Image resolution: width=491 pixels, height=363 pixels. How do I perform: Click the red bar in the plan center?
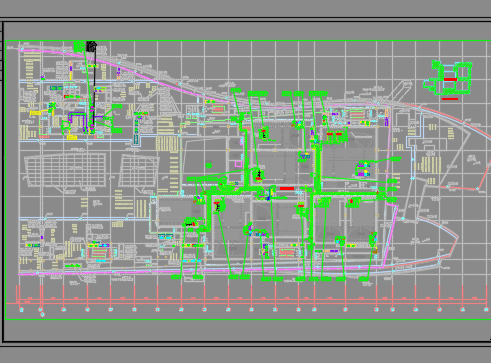287,189
